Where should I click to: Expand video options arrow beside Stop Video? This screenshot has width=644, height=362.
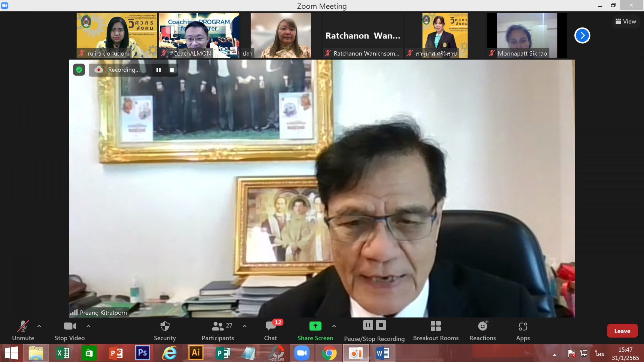pyautogui.click(x=89, y=326)
